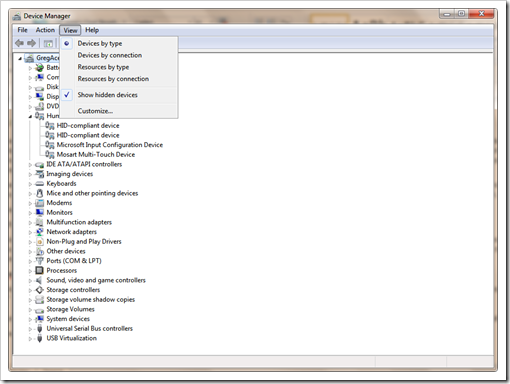
Task: Open the Action menu
Action: [x=45, y=30]
